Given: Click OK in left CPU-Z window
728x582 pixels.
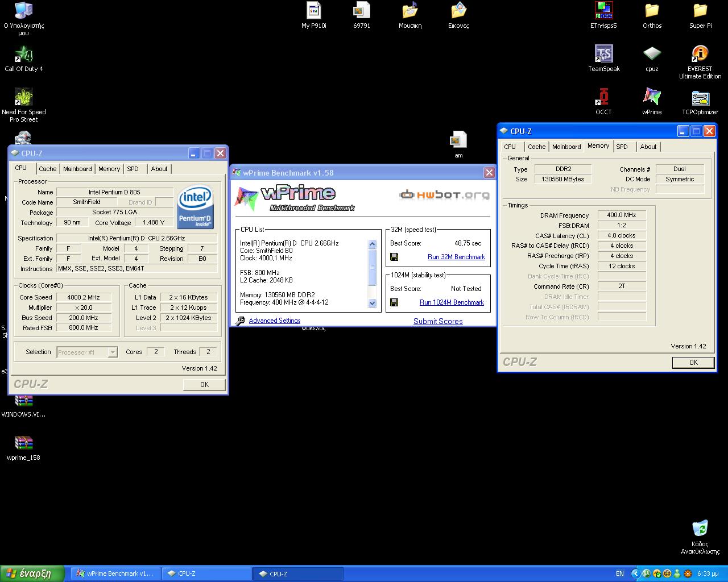Looking at the screenshot, I should coord(204,385).
